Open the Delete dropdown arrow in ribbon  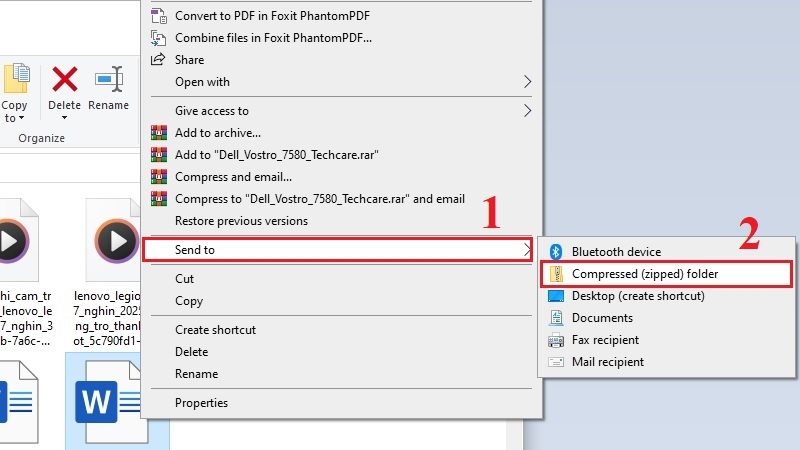tap(64, 118)
